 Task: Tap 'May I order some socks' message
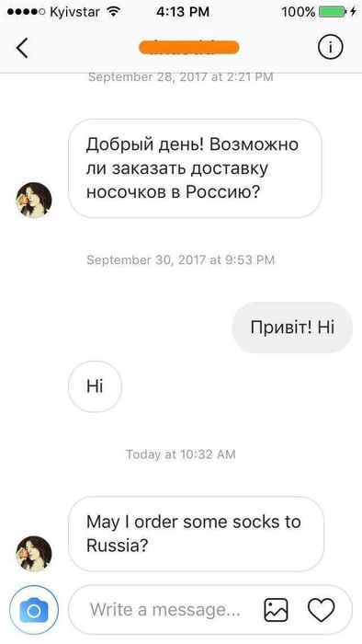196,534
